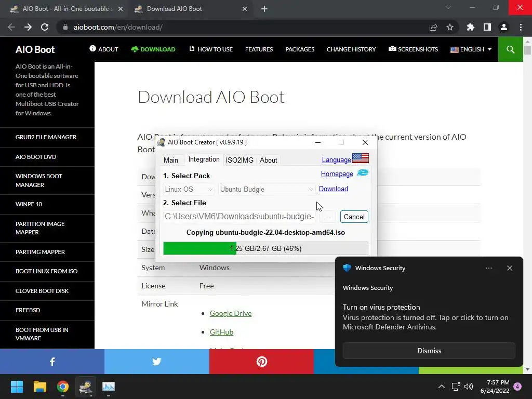Viewport: 532px width, 399px height.
Task: Open Clover Boot Disk sidebar link
Action: 42,291
